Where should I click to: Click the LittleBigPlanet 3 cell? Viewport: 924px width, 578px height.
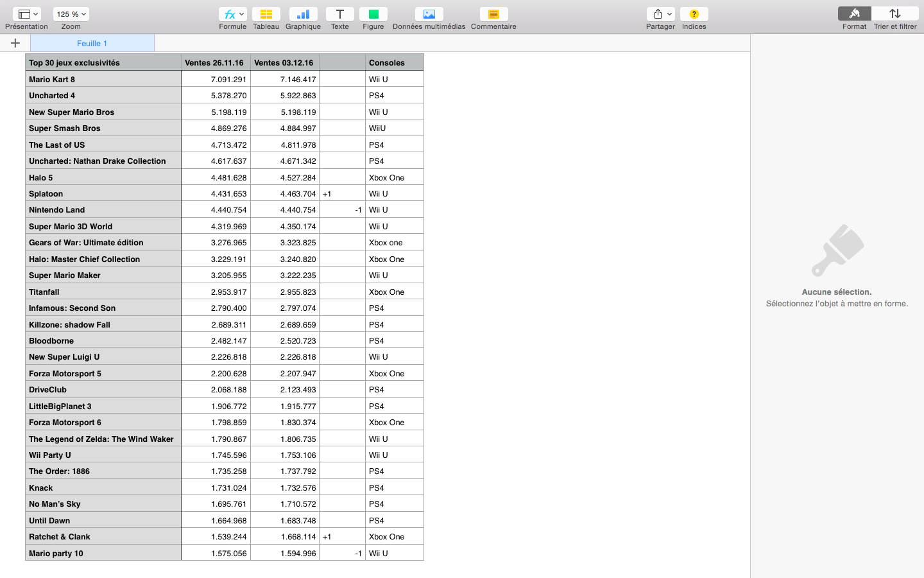(x=103, y=406)
